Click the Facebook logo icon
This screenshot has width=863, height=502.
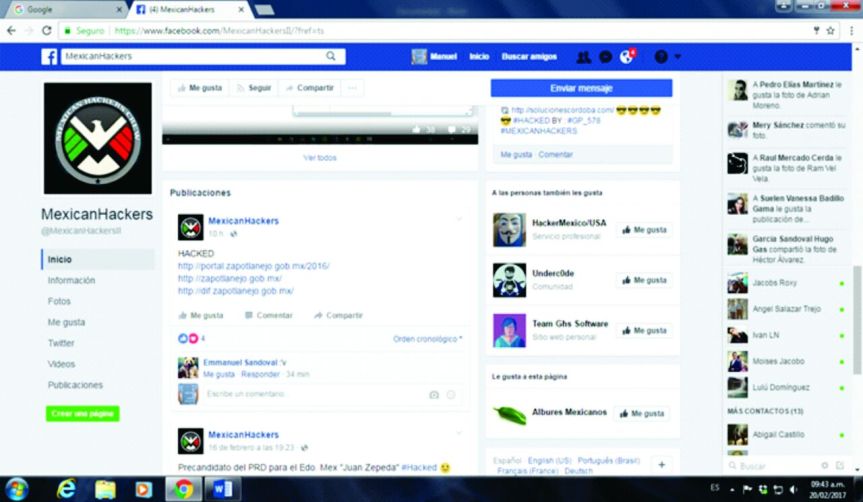pyautogui.click(x=49, y=56)
